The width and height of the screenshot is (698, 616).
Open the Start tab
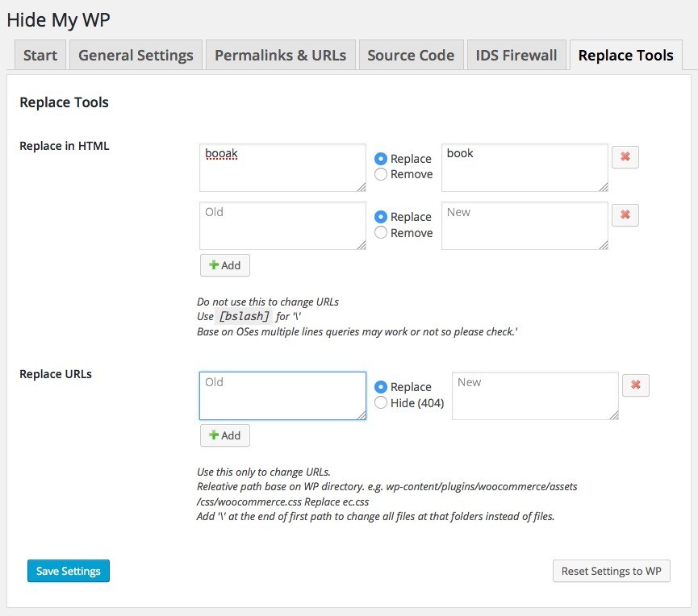coord(40,56)
